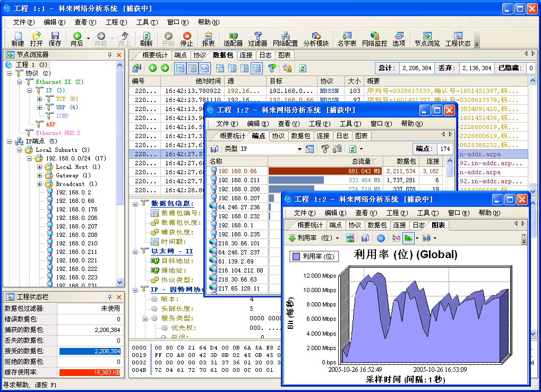Viewport: 541px width, 392px height.
Task: Expand the TCP (8) tree node
Action: pyautogui.click(x=40, y=99)
